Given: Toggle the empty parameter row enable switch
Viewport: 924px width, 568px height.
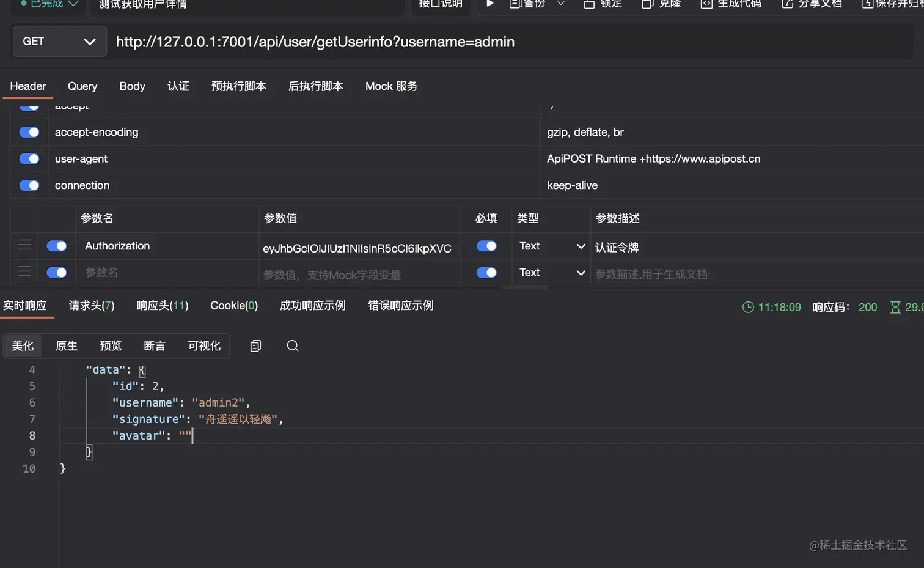Looking at the screenshot, I should pos(57,273).
